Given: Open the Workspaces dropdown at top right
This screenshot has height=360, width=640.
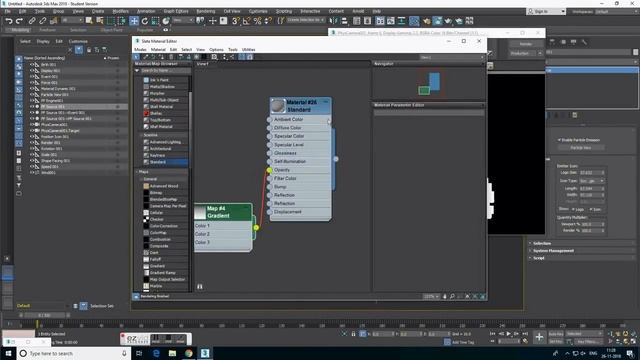Looking at the screenshot, I should (616, 12).
